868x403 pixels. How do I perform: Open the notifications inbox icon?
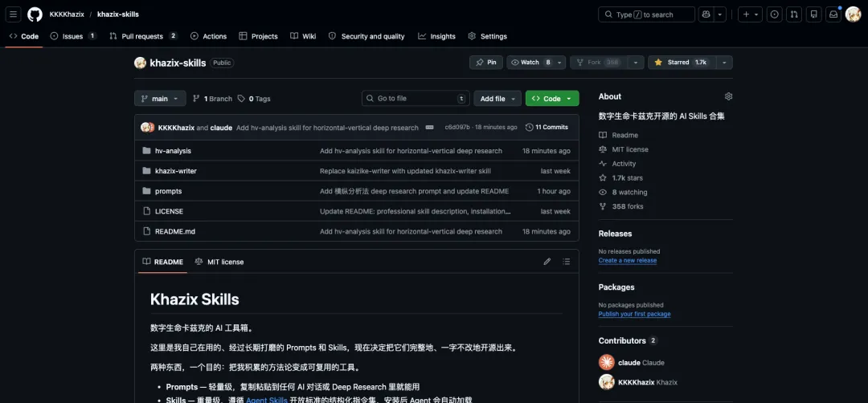pyautogui.click(x=832, y=14)
